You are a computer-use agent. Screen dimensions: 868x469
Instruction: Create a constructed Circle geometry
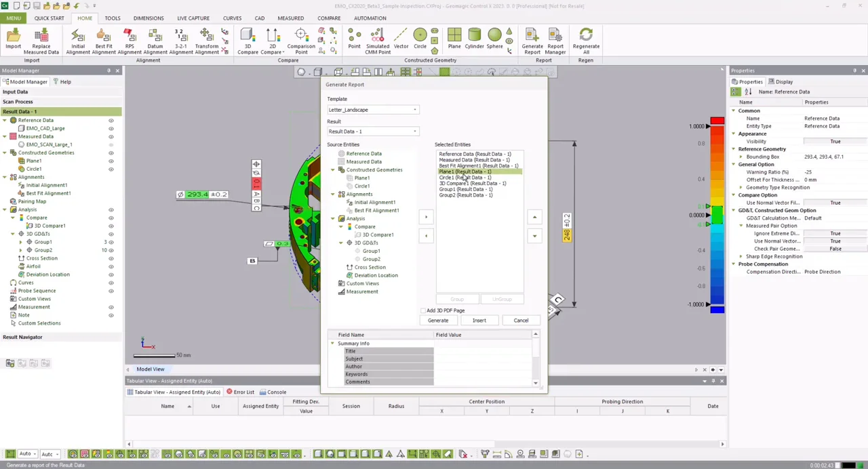[x=420, y=39]
